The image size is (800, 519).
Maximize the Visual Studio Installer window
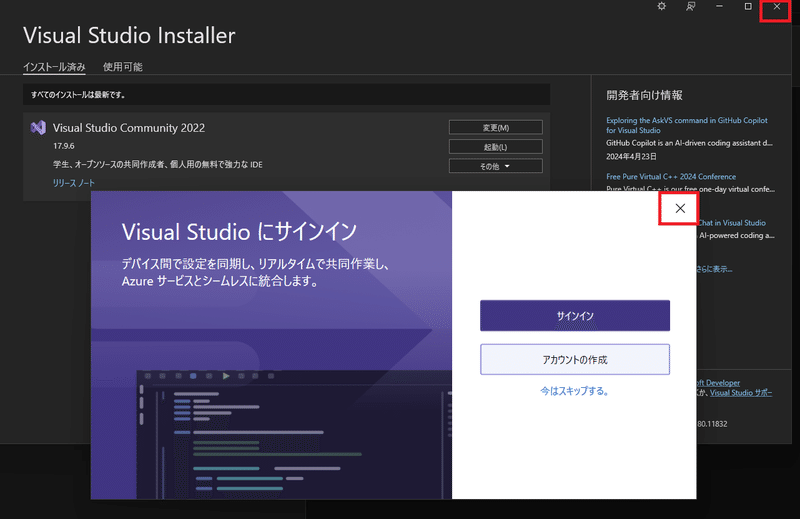pyautogui.click(x=748, y=6)
